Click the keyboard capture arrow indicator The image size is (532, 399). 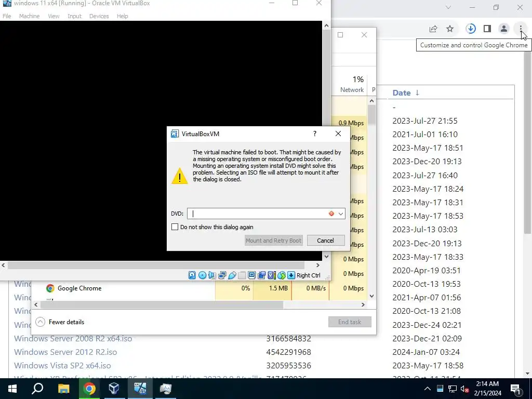pyautogui.click(x=291, y=275)
